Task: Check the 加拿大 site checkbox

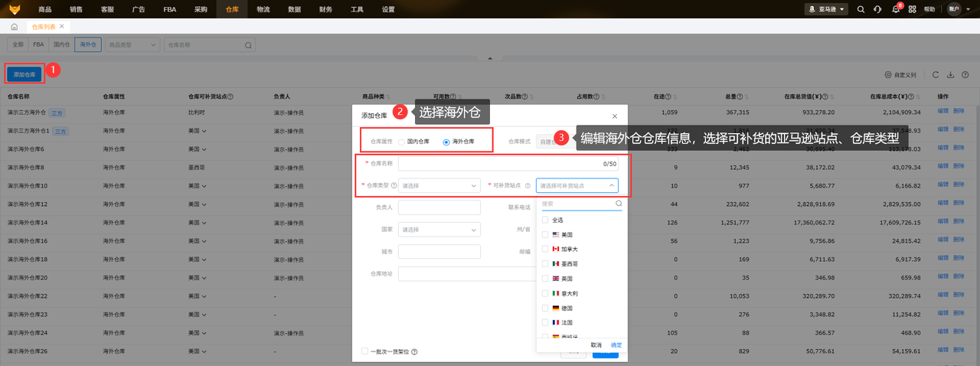Action: (x=545, y=249)
